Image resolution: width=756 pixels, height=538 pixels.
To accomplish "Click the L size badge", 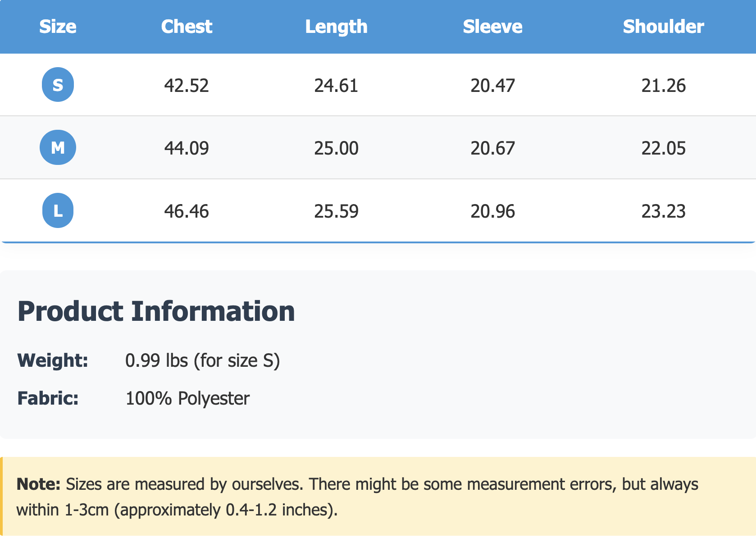I will pos(58,210).
